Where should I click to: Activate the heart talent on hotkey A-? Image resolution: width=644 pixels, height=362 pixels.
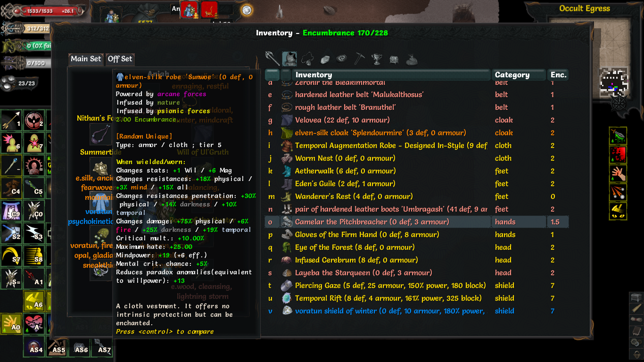coord(34,324)
